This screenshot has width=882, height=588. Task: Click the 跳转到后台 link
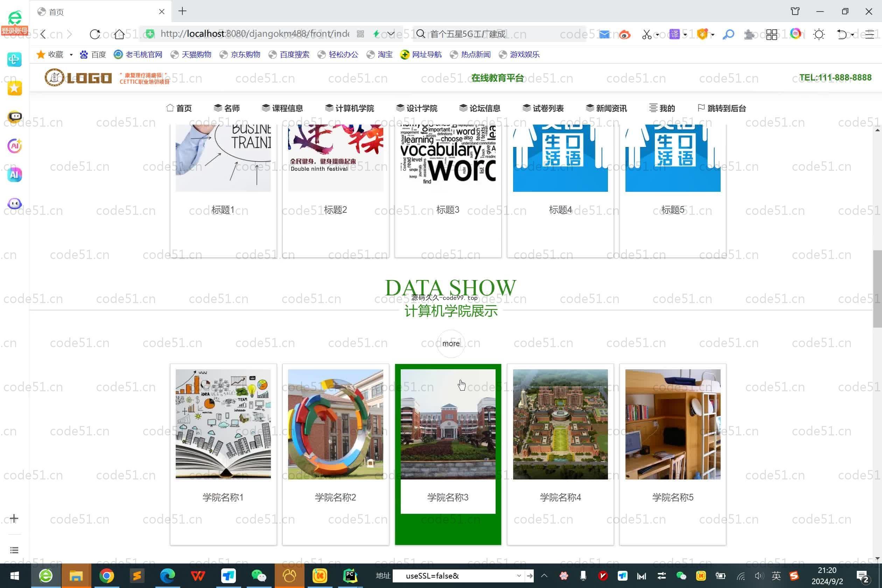[722, 108]
